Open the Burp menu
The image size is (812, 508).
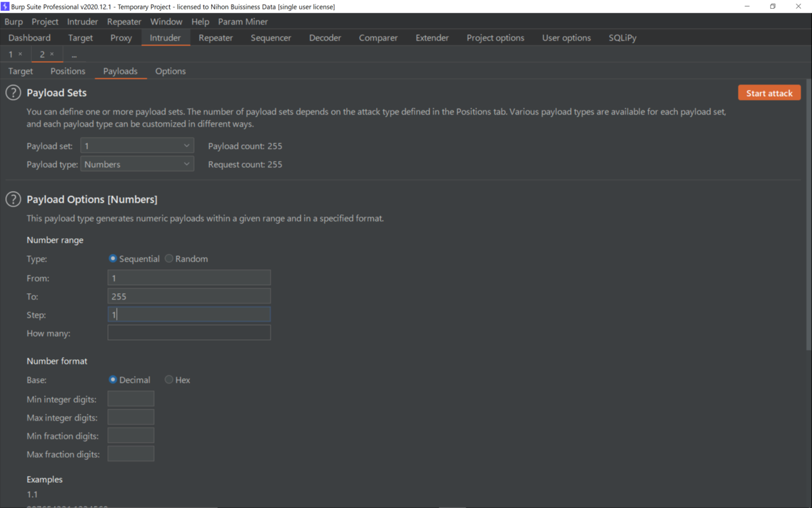click(14, 22)
